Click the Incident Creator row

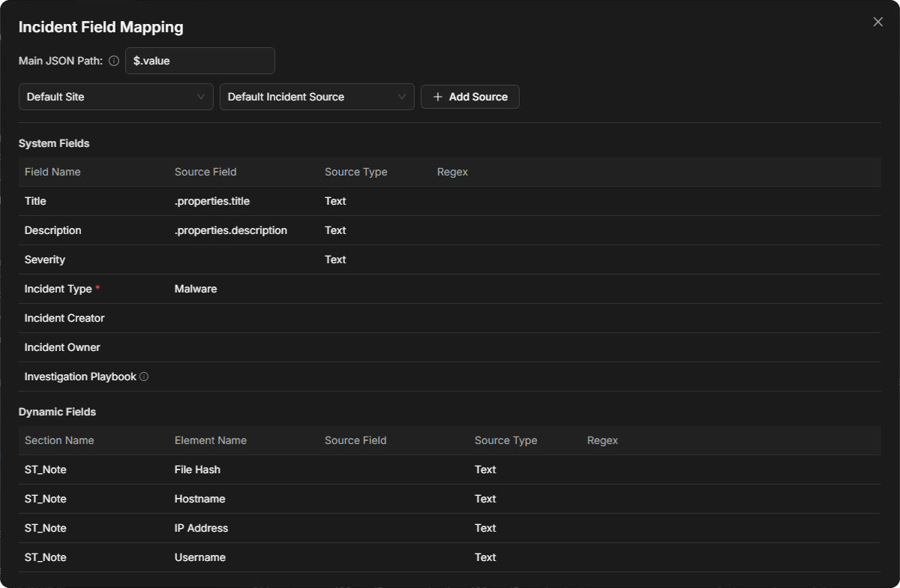(x=450, y=318)
